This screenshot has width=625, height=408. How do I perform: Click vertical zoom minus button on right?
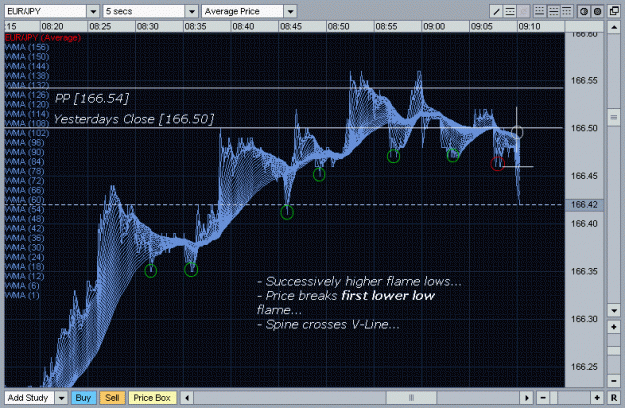pos(614,381)
